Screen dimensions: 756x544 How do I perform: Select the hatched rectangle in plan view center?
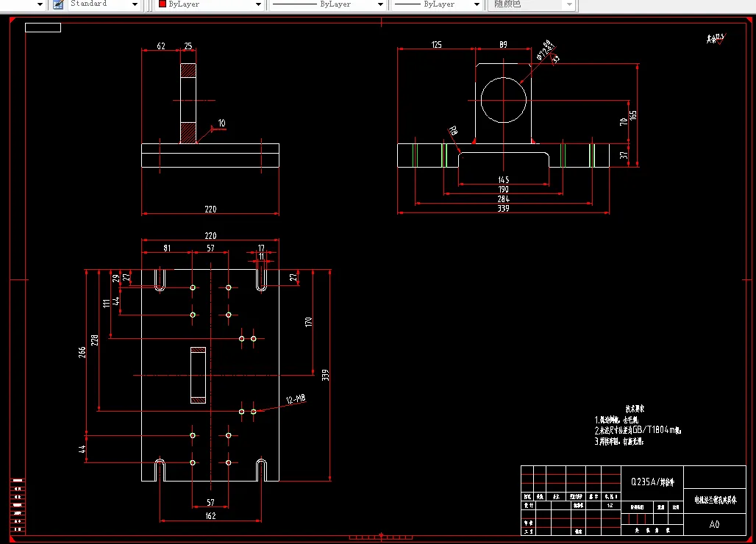click(198, 375)
